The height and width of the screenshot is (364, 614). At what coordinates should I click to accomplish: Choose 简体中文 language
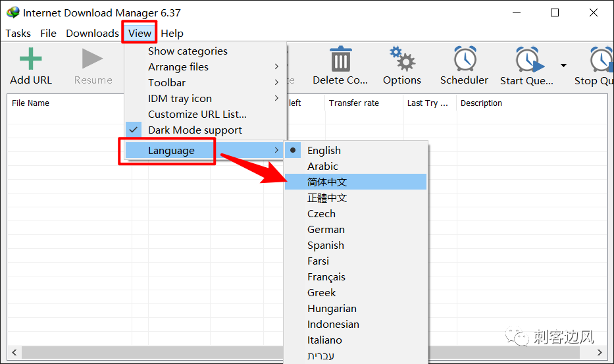[x=355, y=182]
